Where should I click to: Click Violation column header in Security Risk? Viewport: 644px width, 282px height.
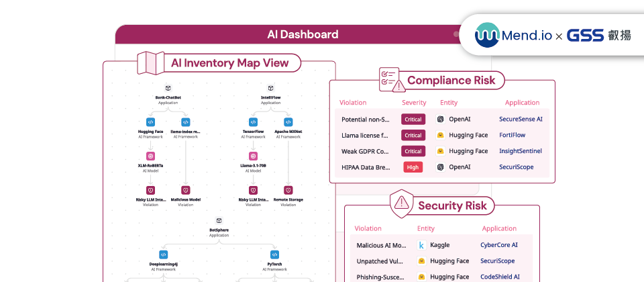point(368,228)
